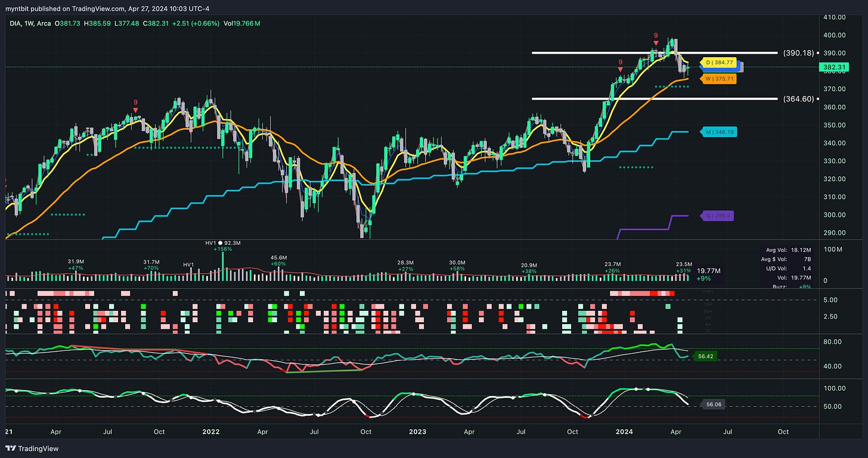Click the TradingView logo in the corner
The height and width of the screenshot is (458, 868).
pyautogui.click(x=33, y=448)
